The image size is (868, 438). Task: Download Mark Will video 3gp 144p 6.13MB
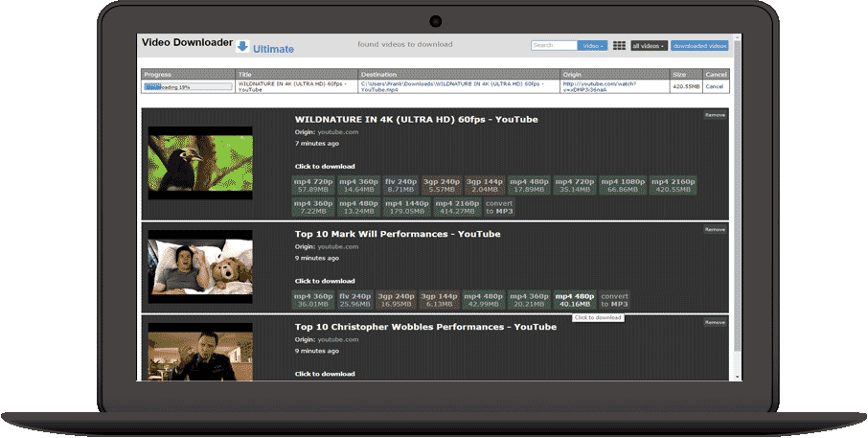[x=439, y=300]
